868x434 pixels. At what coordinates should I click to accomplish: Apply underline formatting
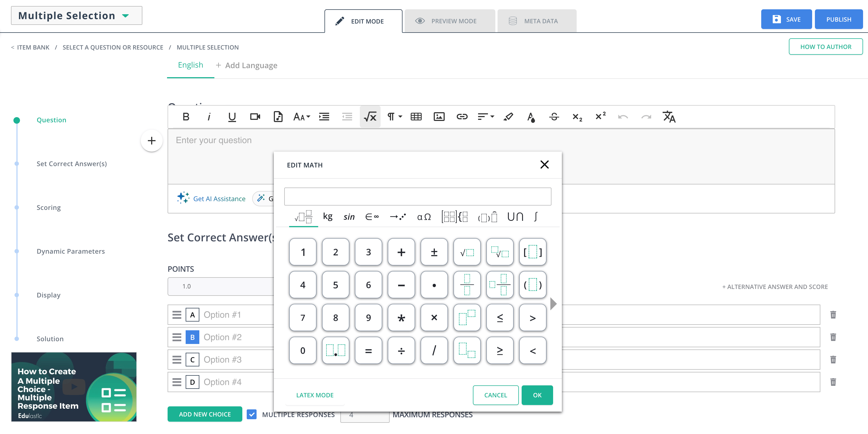click(x=232, y=117)
